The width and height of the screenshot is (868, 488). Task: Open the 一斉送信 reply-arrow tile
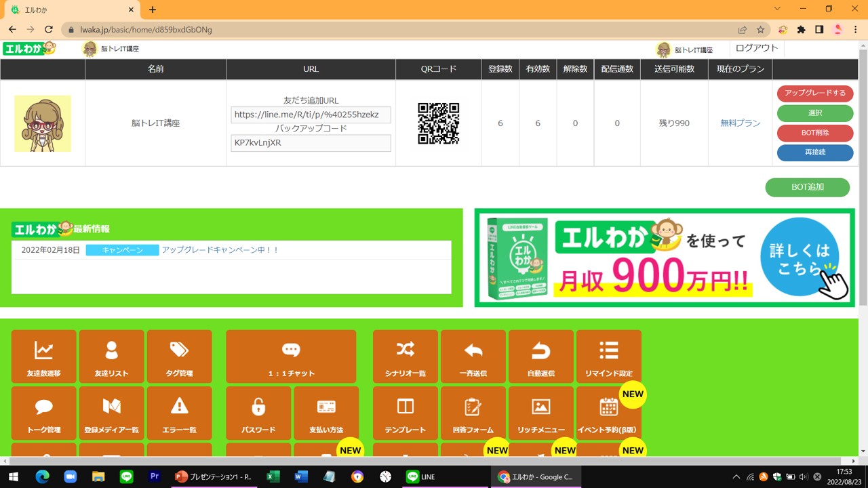click(473, 357)
